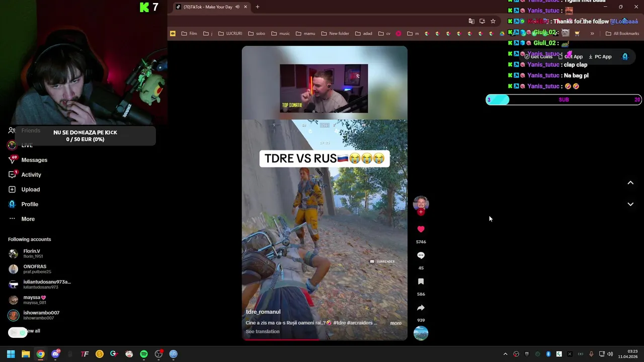The image size is (644, 362).
Task: Mute the TikTok tab audio icon
Action: [237, 7]
